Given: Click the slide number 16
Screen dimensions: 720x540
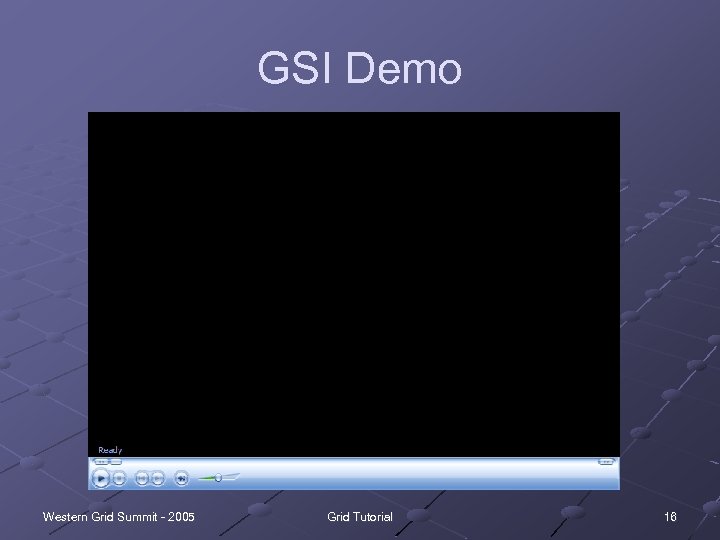Looking at the screenshot, I should 670,517.
